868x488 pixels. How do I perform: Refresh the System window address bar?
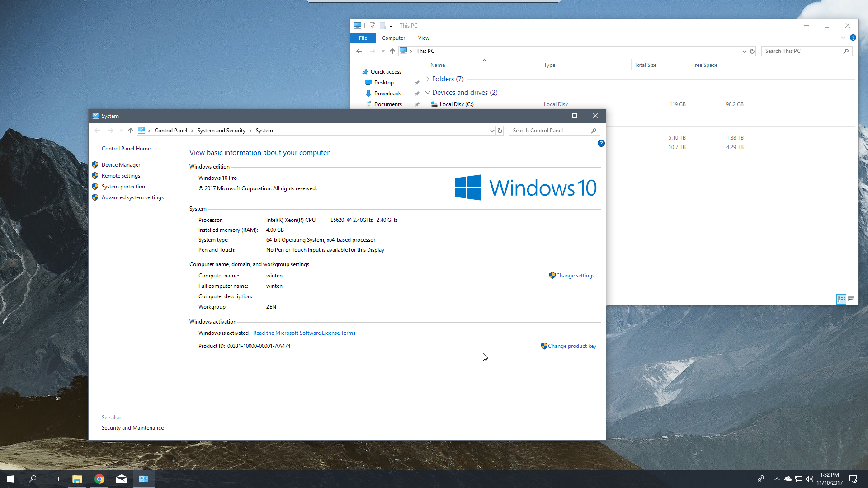pyautogui.click(x=500, y=131)
